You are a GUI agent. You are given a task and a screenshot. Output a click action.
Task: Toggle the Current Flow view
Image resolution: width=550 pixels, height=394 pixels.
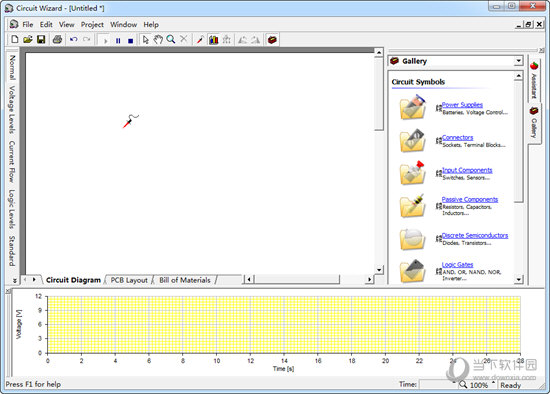click(12, 162)
